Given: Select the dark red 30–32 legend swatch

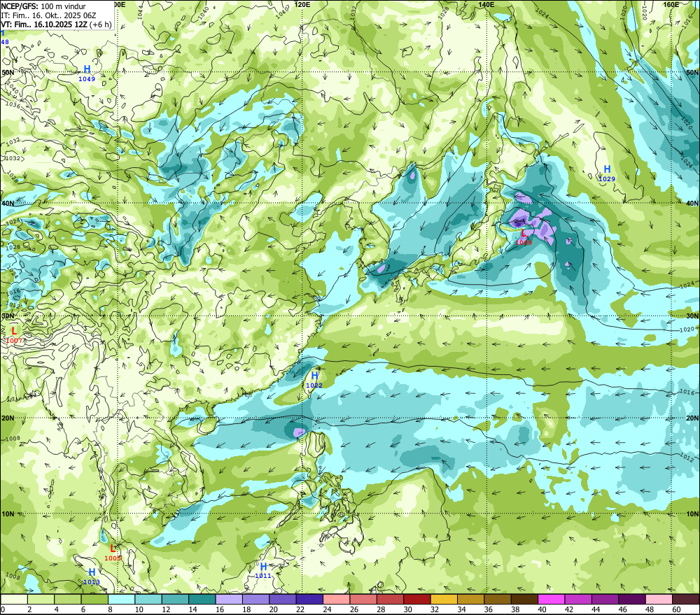Looking at the screenshot, I should 417,599.
